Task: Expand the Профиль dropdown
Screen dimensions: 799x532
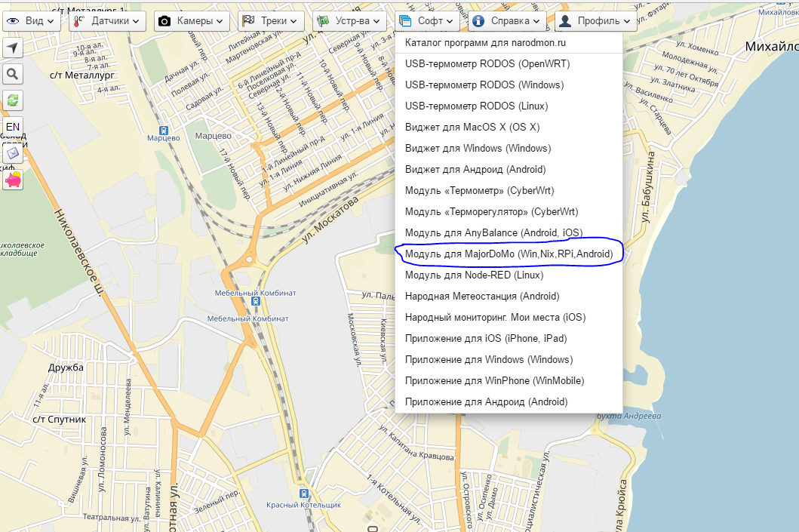Action: point(596,21)
